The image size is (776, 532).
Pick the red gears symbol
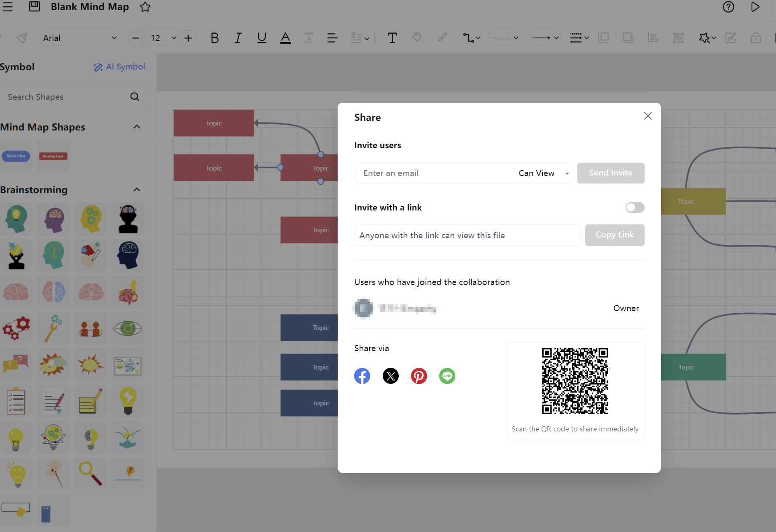point(16,328)
